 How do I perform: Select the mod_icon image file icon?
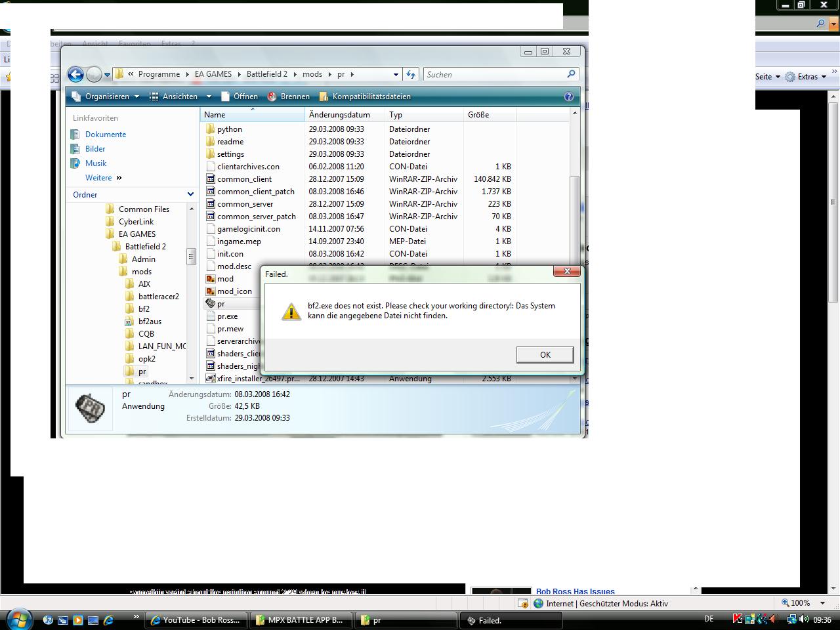pyautogui.click(x=211, y=291)
